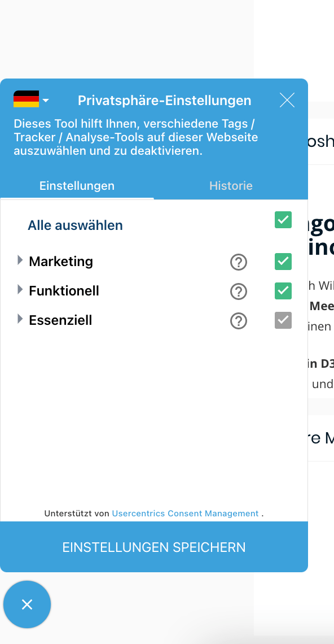
Task: Click the greyed Essenziell checkbox
Action: [x=283, y=320]
